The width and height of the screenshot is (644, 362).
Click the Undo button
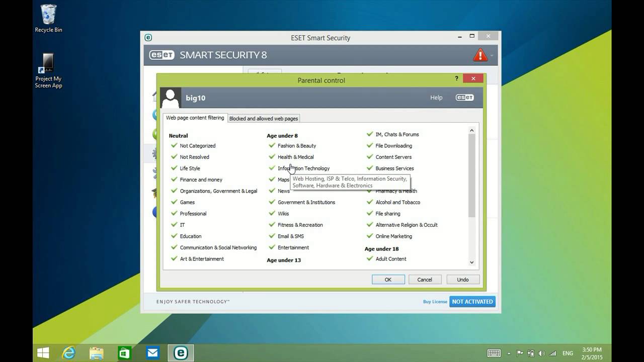tap(463, 280)
